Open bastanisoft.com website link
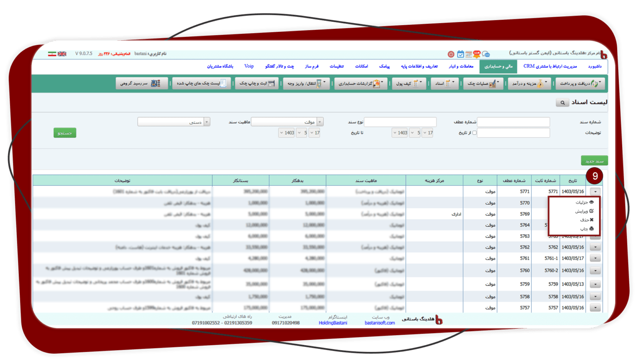The image size is (644, 362). click(x=379, y=323)
